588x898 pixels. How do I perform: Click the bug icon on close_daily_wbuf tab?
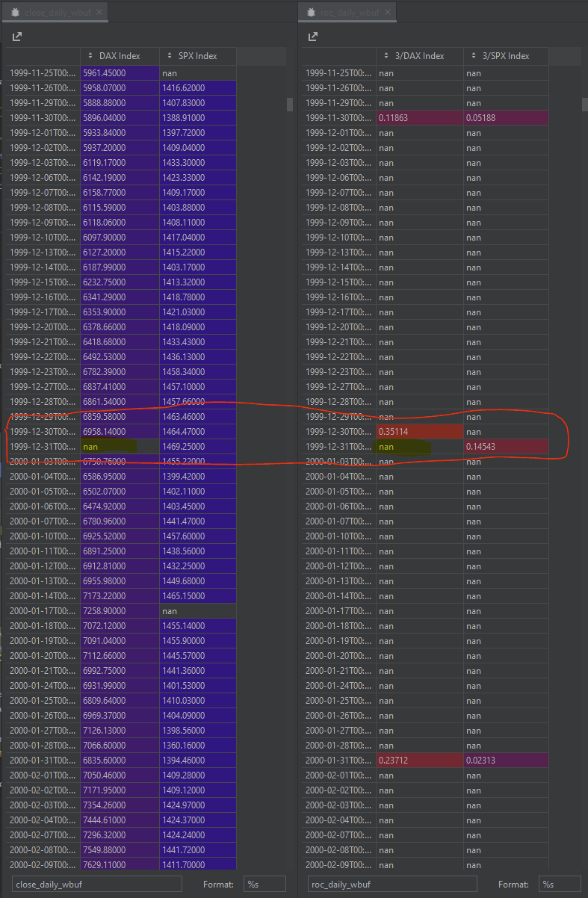click(x=16, y=12)
